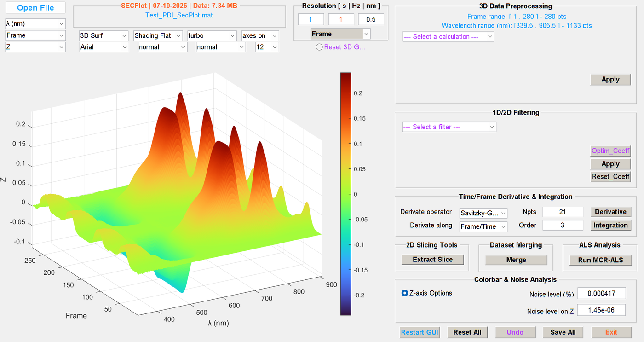Open the Z axis selector dropdown
This screenshot has width=644, height=342.
(35, 47)
